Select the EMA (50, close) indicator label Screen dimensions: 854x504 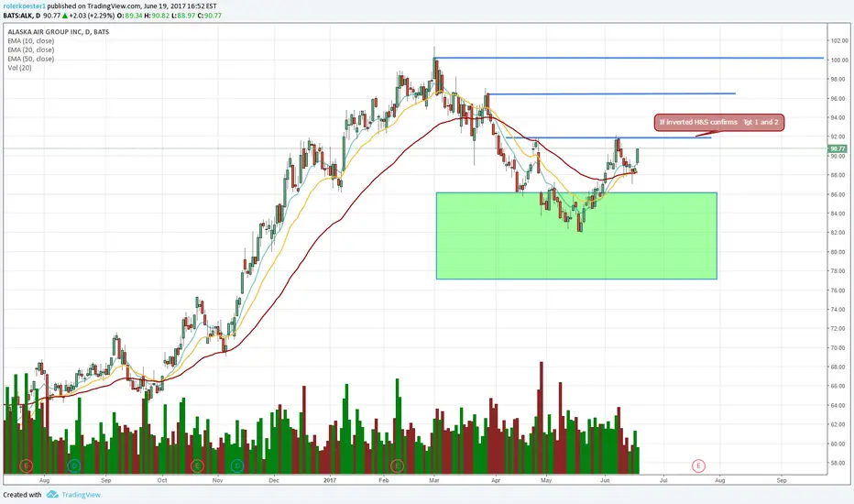pos(30,59)
